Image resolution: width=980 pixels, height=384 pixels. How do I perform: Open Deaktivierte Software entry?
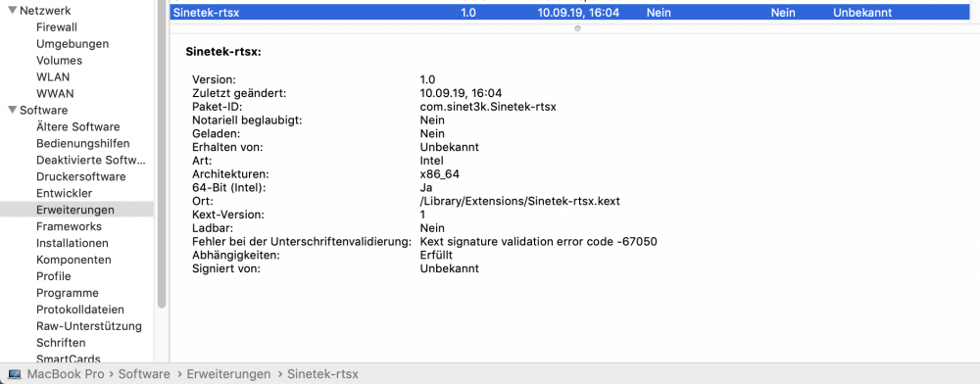91,160
